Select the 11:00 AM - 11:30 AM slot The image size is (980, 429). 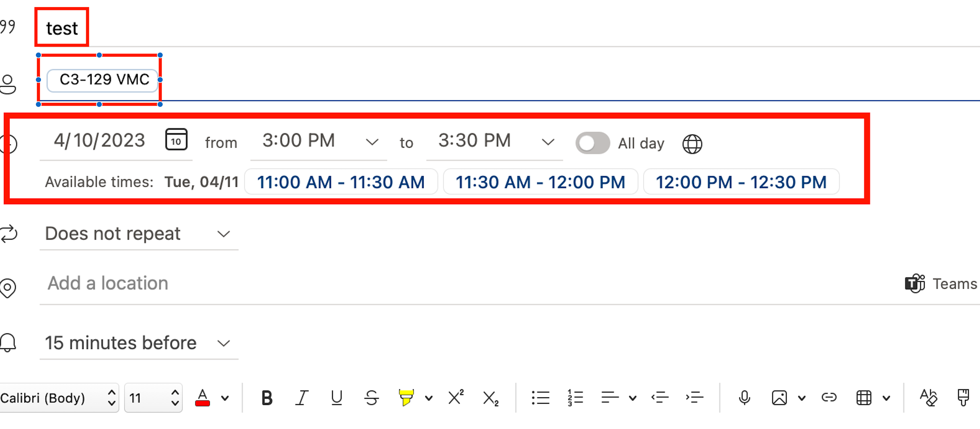point(341,182)
